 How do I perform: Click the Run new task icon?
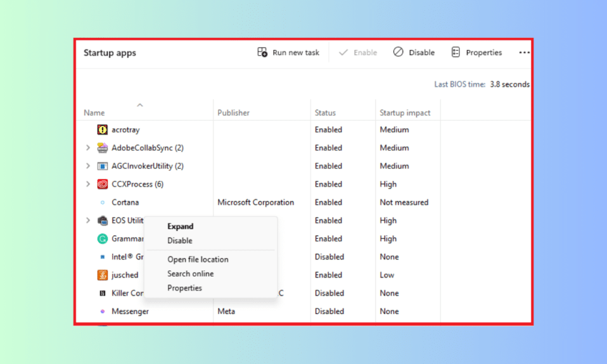pos(262,52)
